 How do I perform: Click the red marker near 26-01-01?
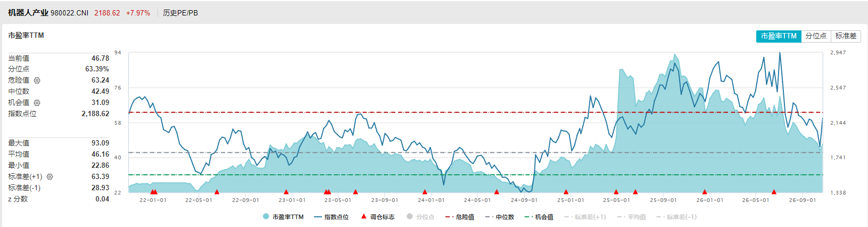(x=705, y=192)
